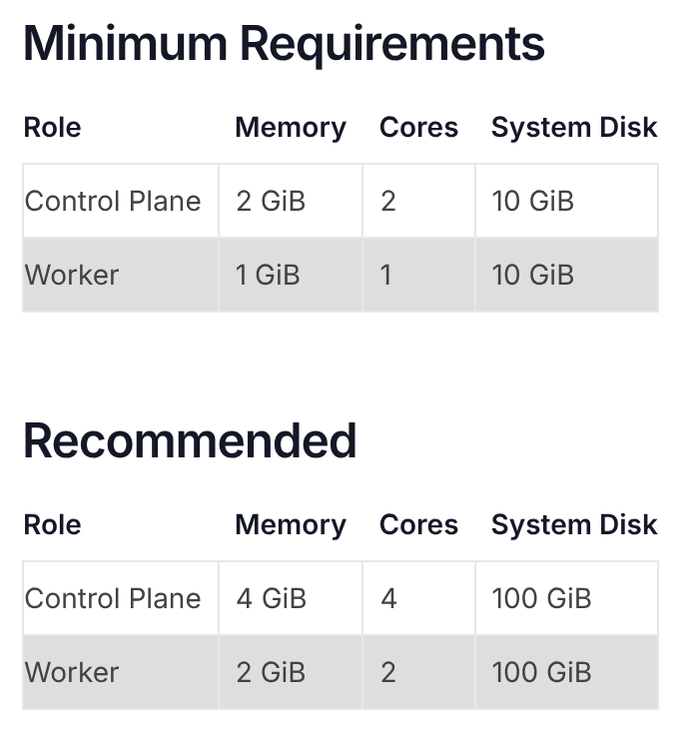This screenshot has width=700, height=730.
Task: Select the Worker row in Recommended table
Action: (72, 672)
